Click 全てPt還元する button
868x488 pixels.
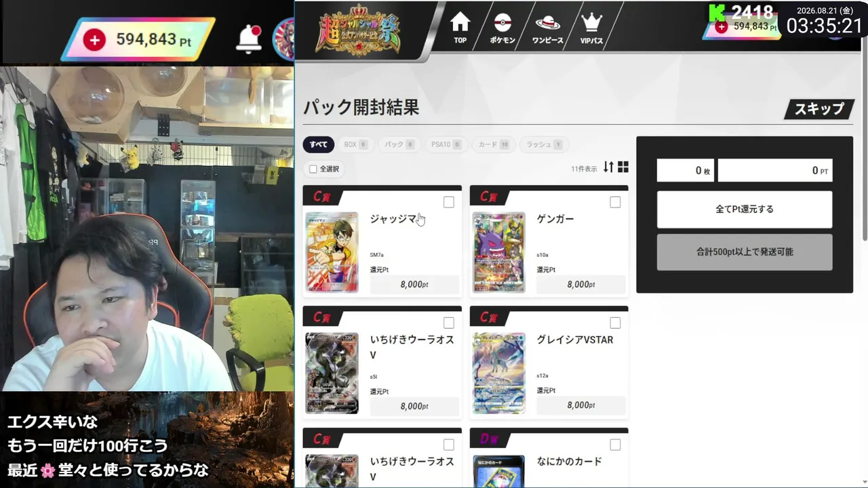tap(745, 209)
